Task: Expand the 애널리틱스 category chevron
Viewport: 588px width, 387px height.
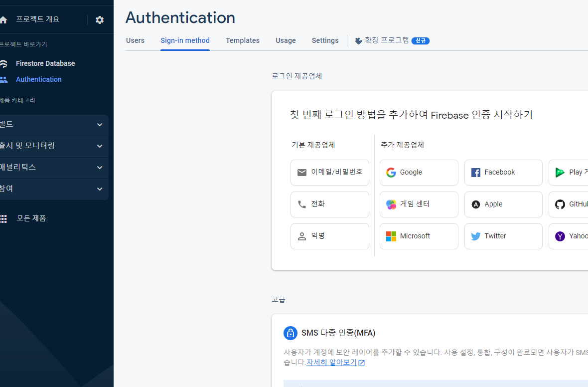Action: tap(100, 168)
